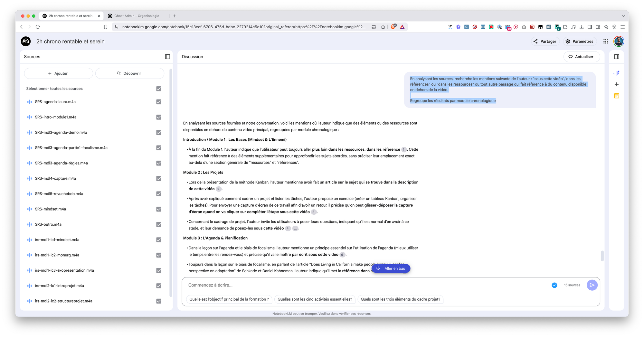644x337 pixels.
Task: Open the browser downloads icon
Action: pos(582,27)
